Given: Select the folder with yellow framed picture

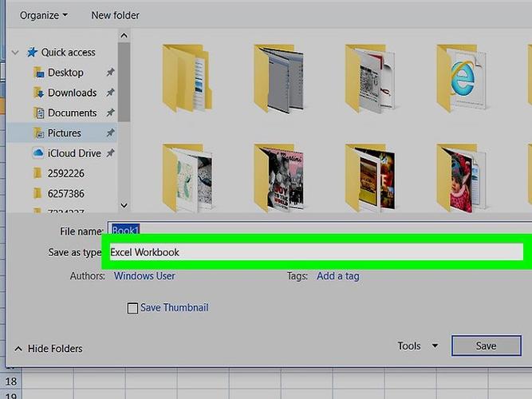Looking at the screenshot, I should 370,178.
